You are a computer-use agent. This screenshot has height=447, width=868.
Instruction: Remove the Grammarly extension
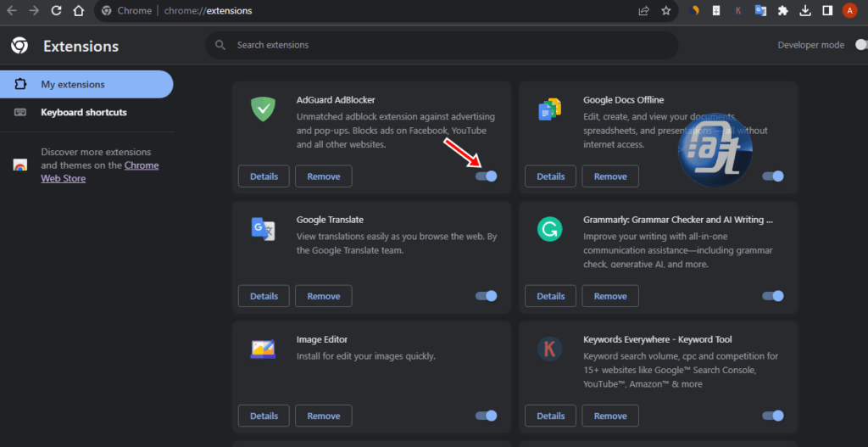[610, 296]
